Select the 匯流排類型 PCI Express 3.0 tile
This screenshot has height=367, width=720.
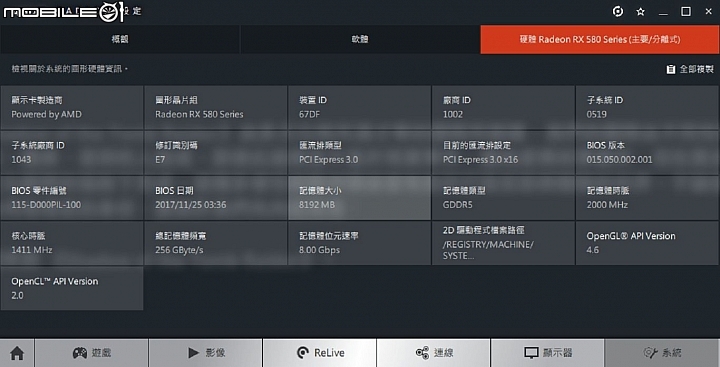[360, 152]
